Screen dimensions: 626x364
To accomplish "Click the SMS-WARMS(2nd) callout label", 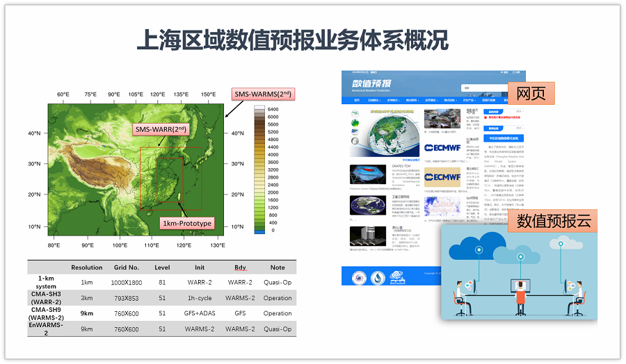I will [x=262, y=94].
